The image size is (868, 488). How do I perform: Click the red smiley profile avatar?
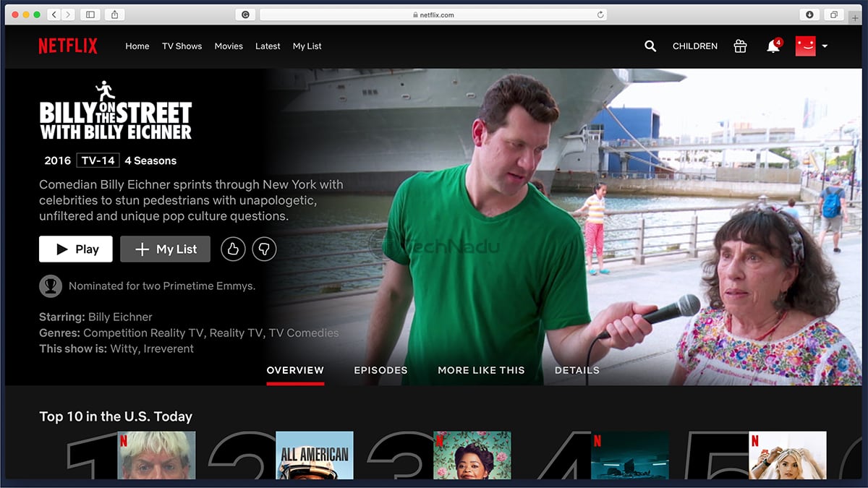[805, 46]
